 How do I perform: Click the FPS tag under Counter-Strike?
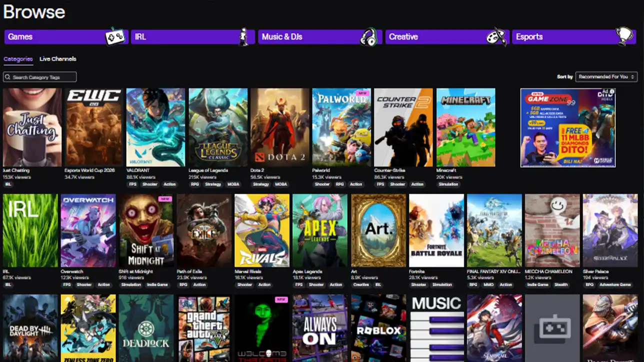(x=381, y=184)
